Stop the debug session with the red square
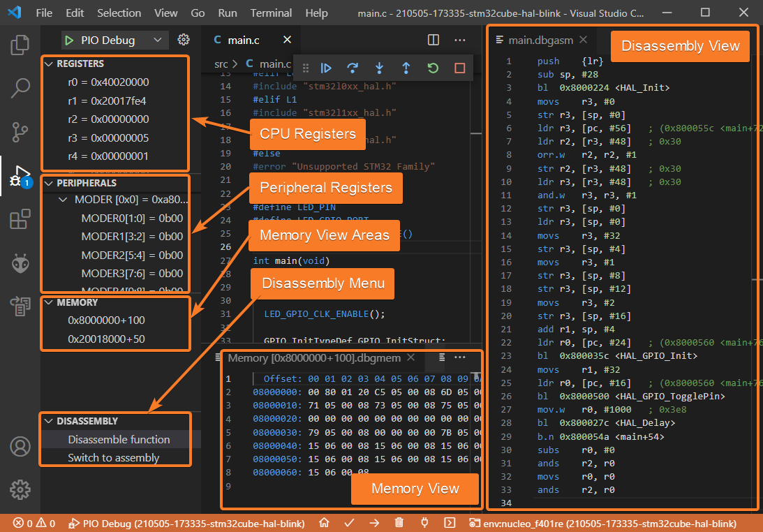The image size is (763, 532). pos(460,68)
